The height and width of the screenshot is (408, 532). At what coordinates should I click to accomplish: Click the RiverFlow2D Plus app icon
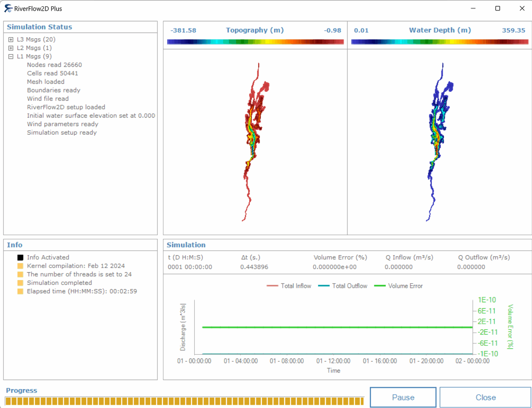(x=8, y=9)
